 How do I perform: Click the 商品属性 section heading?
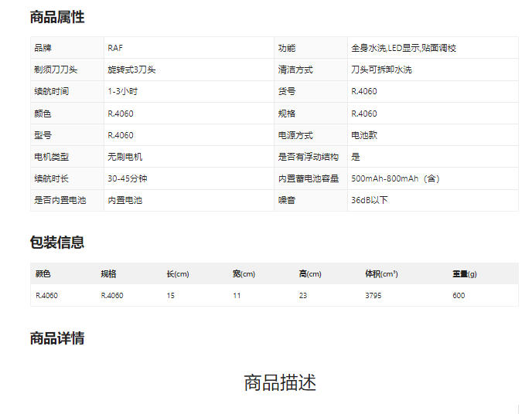57,17
